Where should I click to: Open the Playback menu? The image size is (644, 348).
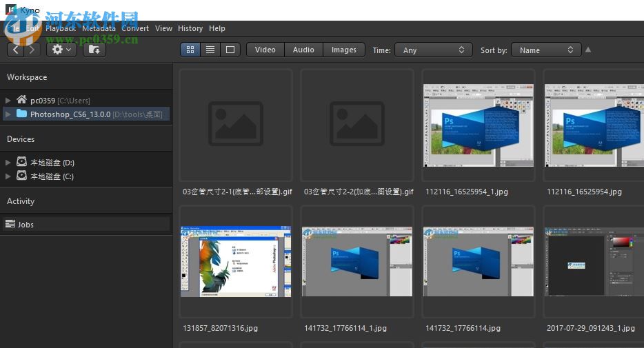click(61, 28)
